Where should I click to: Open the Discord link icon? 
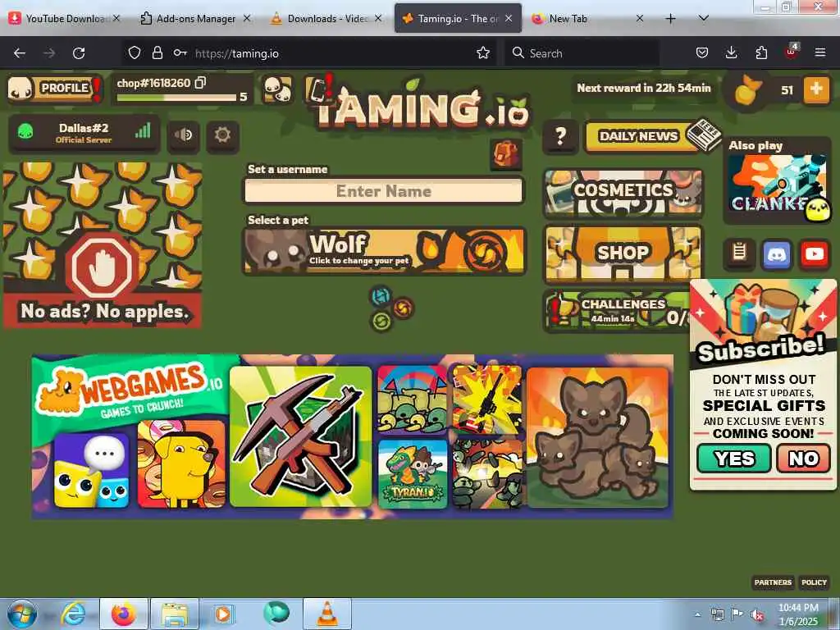tap(777, 253)
